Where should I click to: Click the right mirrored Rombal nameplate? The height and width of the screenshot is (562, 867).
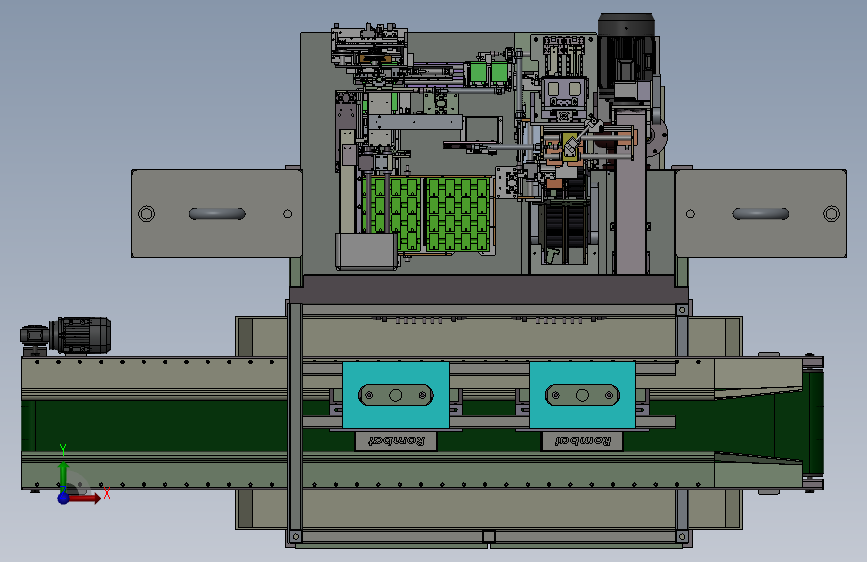point(582,441)
